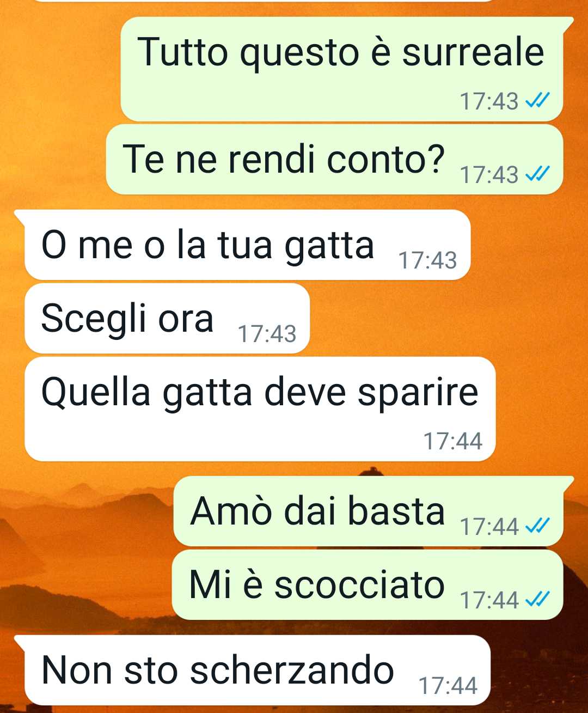Viewport: 588px width, 713px height.
Task: Click the 17:44 time beside 'Mi è scocciato'
Action: (489, 600)
